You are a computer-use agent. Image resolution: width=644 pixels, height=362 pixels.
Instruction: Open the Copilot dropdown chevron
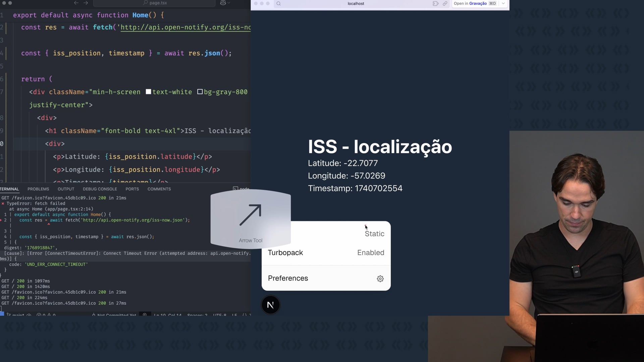pyautogui.click(x=229, y=3)
